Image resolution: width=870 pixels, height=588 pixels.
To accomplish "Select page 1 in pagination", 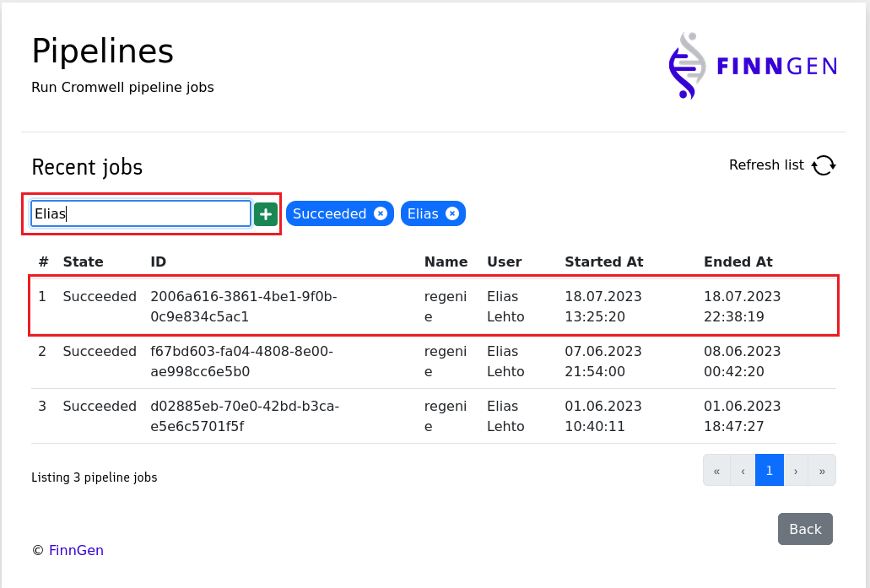I will coord(770,471).
